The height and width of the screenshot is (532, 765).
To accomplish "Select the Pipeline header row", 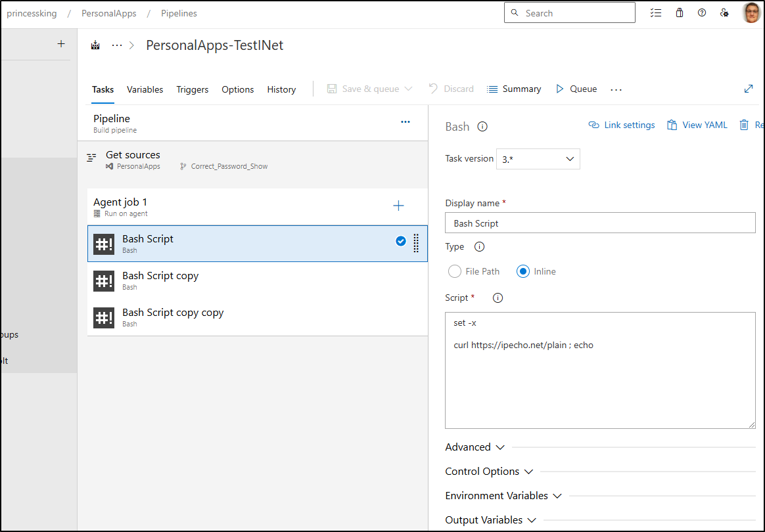I will 253,123.
